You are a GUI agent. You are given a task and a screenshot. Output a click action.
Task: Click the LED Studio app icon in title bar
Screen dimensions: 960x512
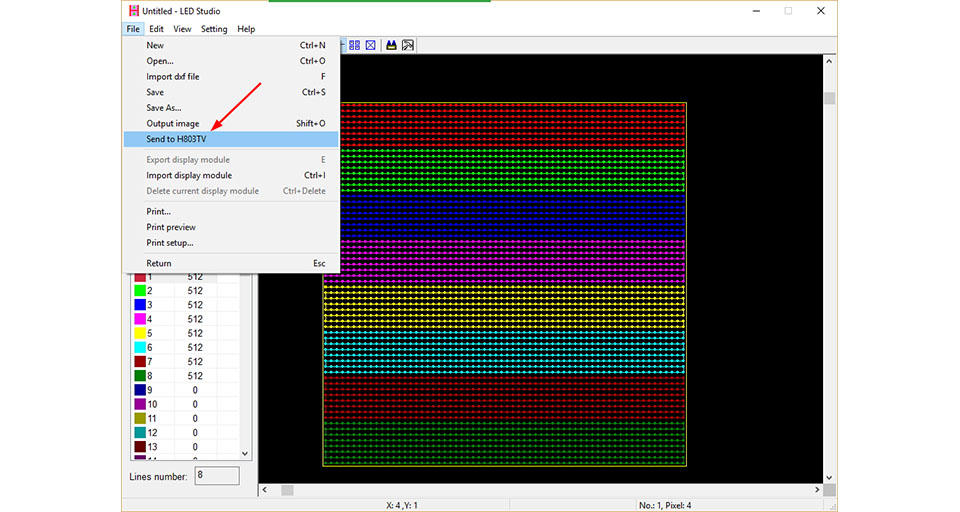point(133,11)
